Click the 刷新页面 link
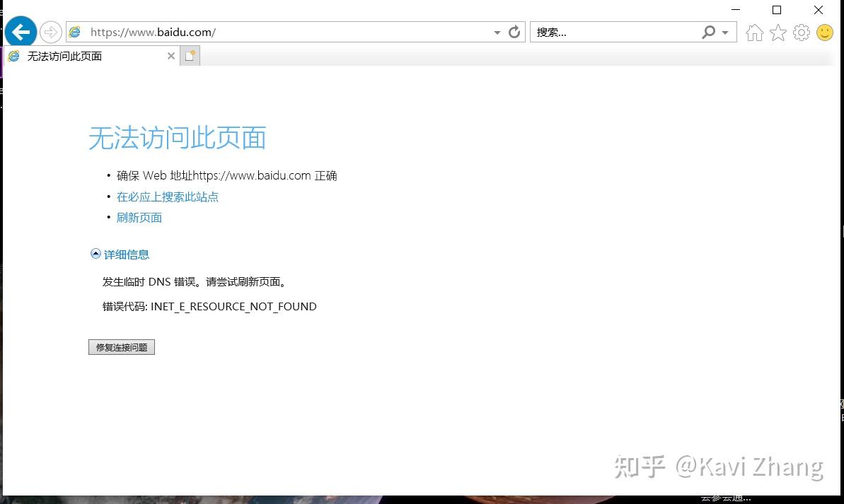The height and width of the screenshot is (504, 844). tap(139, 218)
